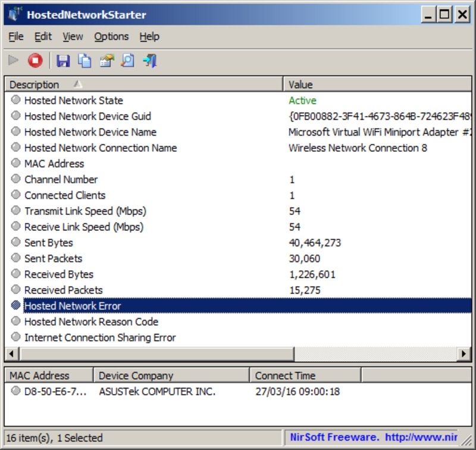Sort by the Description column header
Screen dimensions: 476x450
pyautogui.click(x=143, y=85)
